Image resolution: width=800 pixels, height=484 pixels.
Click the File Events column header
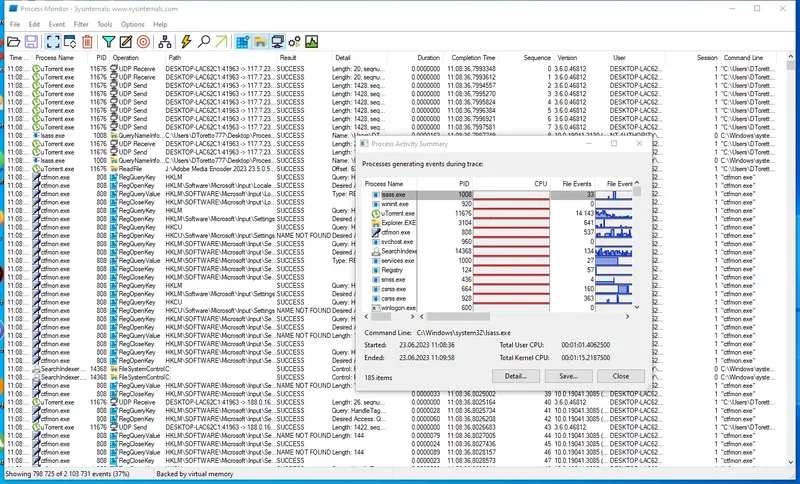point(575,184)
